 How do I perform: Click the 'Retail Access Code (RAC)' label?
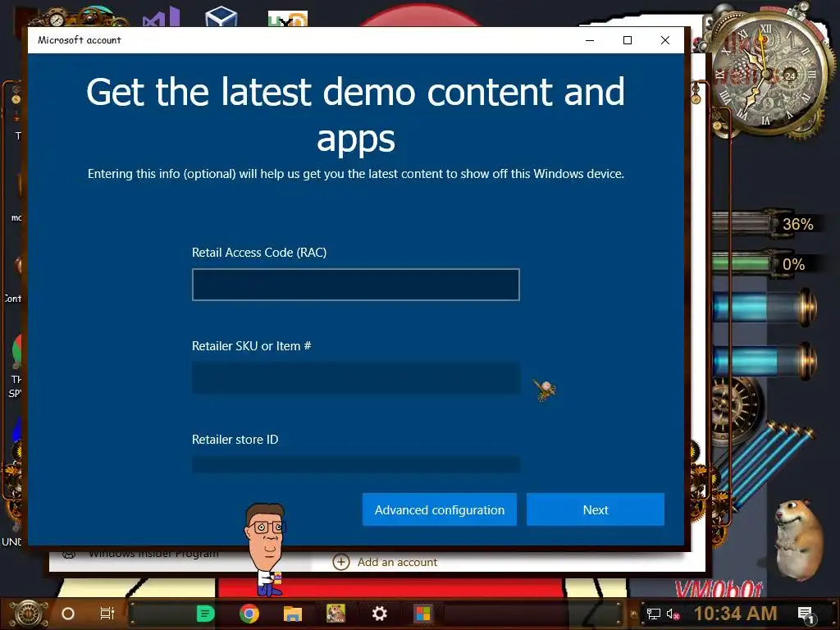click(259, 253)
